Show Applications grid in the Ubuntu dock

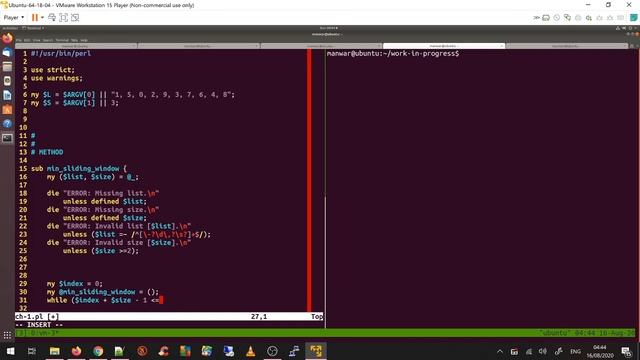[x=7, y=336]
